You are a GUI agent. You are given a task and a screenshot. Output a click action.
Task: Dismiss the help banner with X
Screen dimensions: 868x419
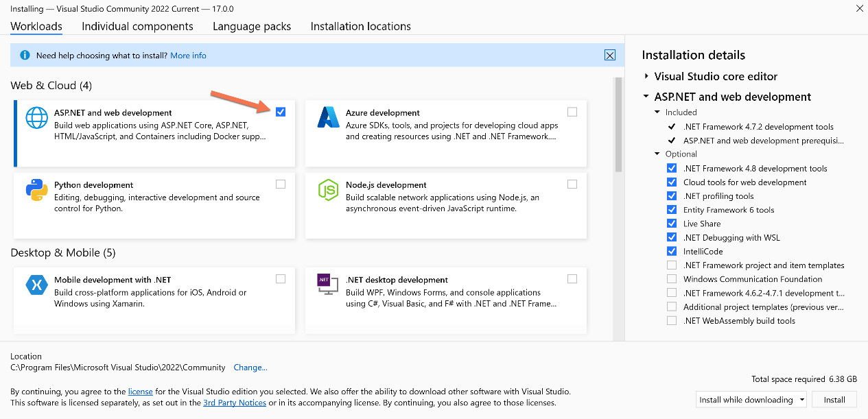[x=609, y=56]
